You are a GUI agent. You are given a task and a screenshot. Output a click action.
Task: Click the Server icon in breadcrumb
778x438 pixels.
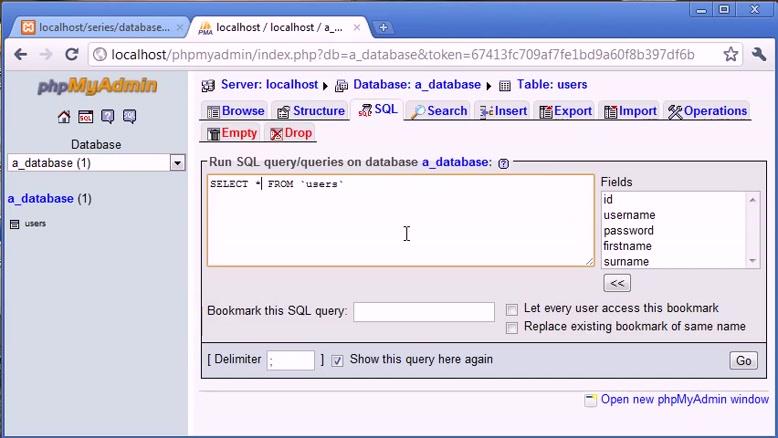208,85
